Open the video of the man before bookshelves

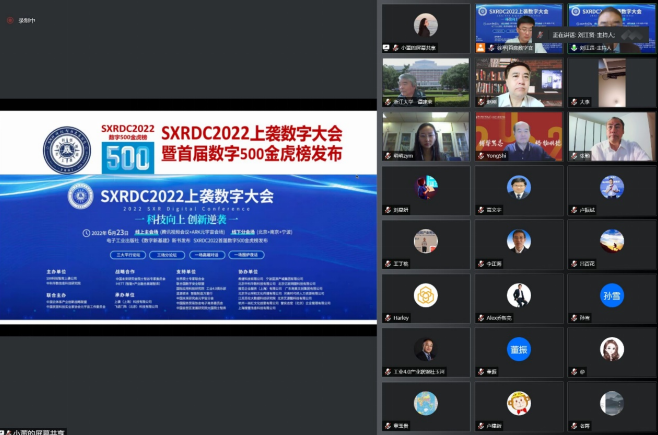pos(519,82)
